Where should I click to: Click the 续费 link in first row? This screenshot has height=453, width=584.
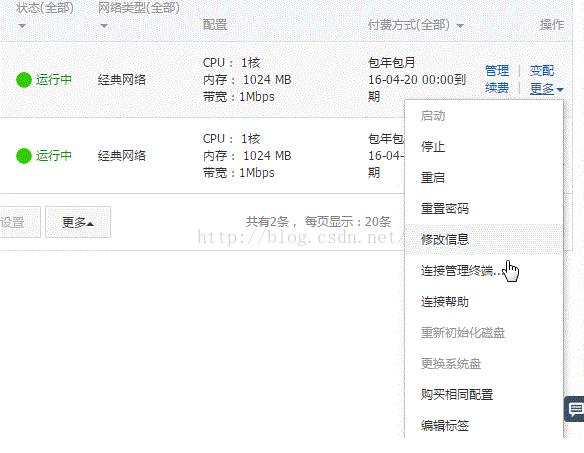click(497, 88)
